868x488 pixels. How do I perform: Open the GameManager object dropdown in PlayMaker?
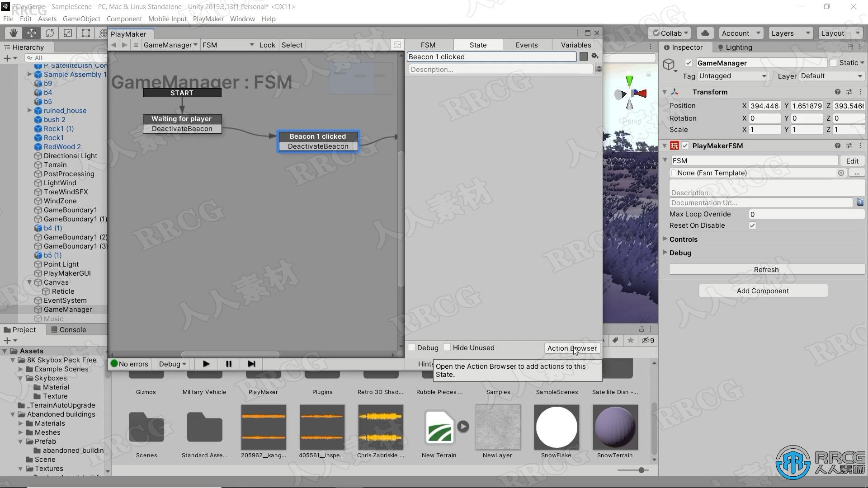coord(170,45)
